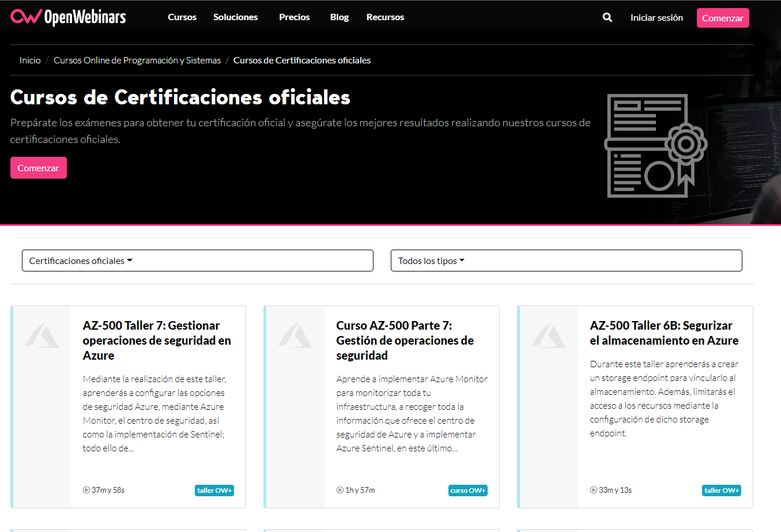Expand the Todos los tipos dropdown
Screen dimensions: 781x532
click(x=567, y=261)
